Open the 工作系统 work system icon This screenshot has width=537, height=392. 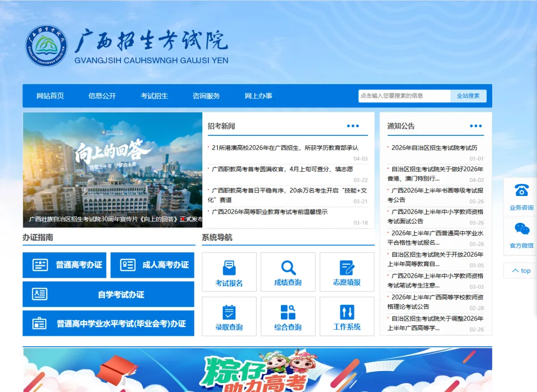(x=347, y=312)
